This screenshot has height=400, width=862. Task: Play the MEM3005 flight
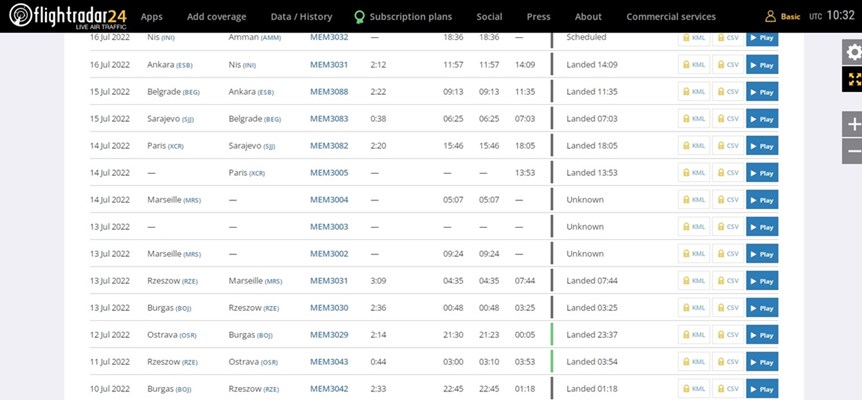(x=762, y=173)
